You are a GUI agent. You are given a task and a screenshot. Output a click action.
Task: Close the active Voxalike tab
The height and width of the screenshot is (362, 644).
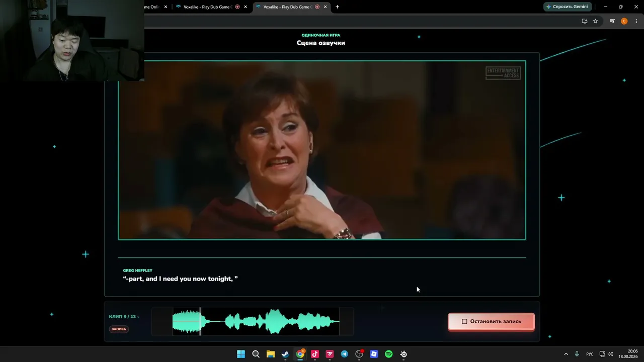tap(325, 7)
